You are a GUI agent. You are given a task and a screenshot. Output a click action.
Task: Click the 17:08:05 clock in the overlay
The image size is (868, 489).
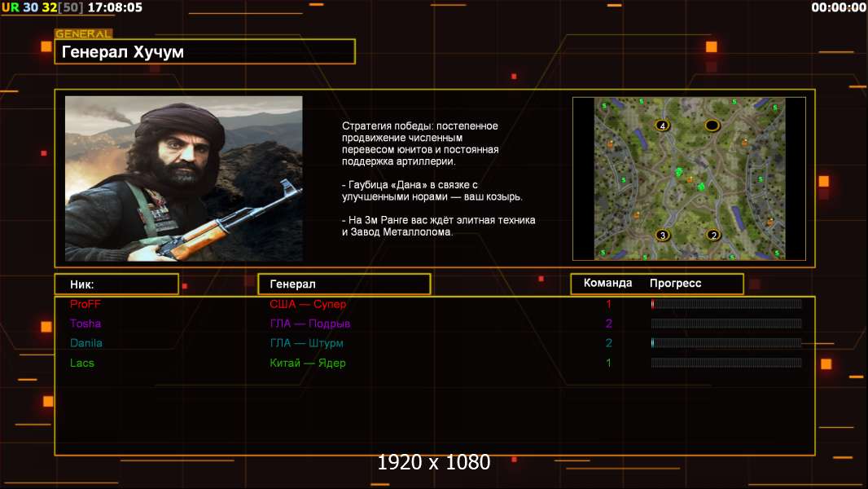pos(114,7)
